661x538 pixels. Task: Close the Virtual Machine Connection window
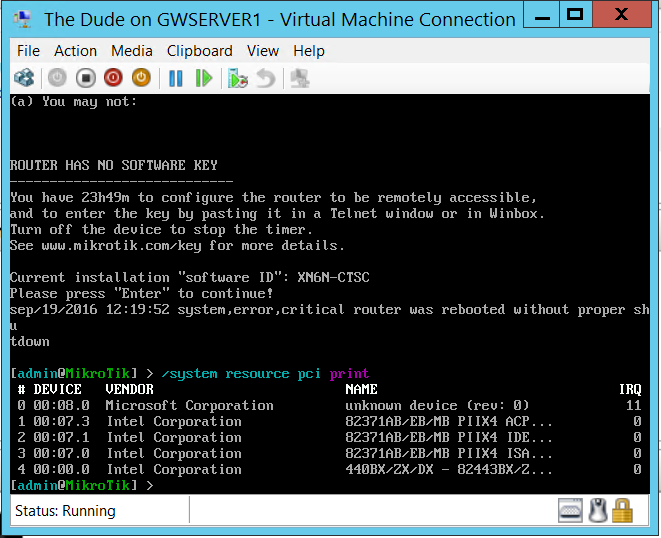click(621, 15)
